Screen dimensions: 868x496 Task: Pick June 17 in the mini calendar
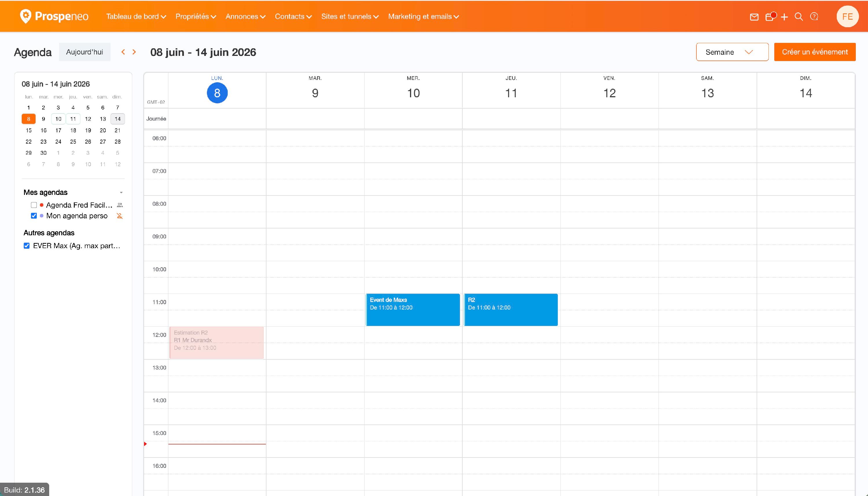58,130
